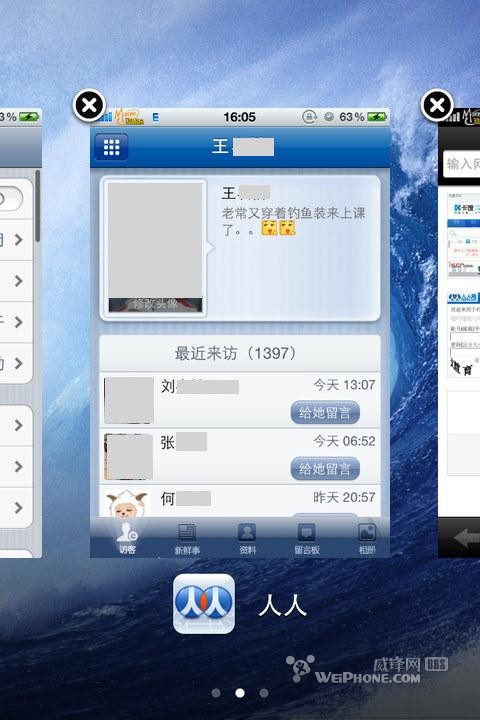Tap the 16:05 clock in status bar
Screen dimensions: 480x720
coord(239,117)
